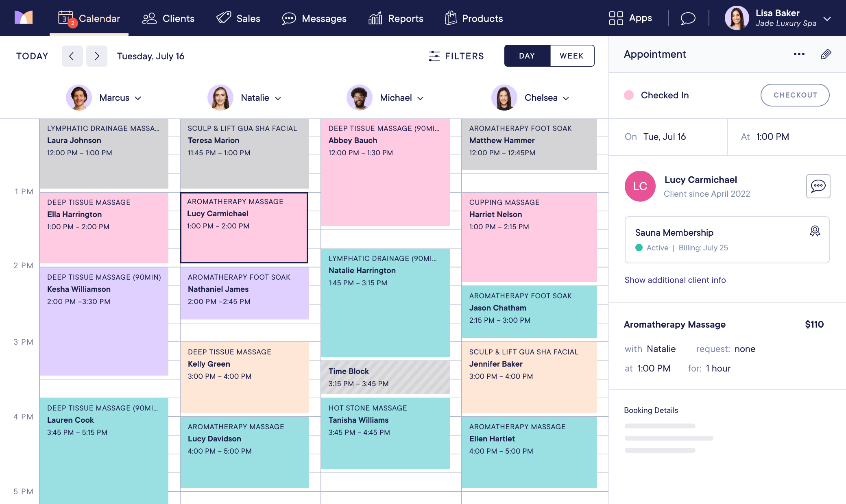Open calendar Filters icon

pos(434,56)
